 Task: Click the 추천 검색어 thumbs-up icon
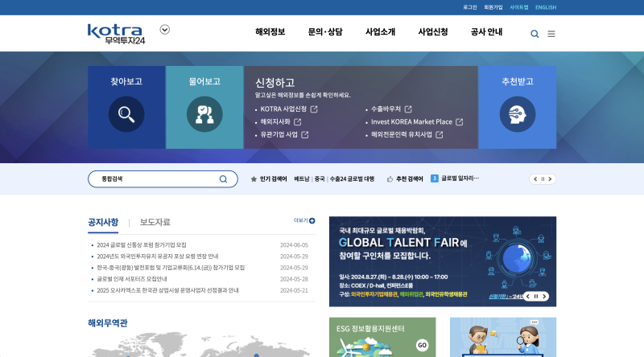(x=390, y=179)
